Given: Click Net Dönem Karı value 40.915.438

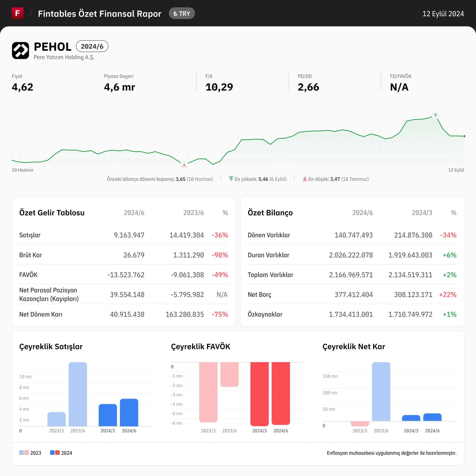Looking at the screenshot, I should (x=127, y=314).
